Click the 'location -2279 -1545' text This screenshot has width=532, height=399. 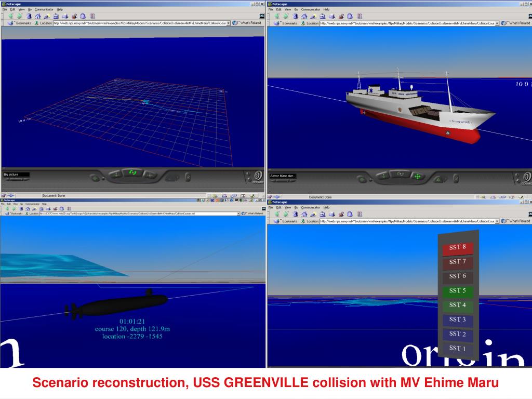point(132,336)
